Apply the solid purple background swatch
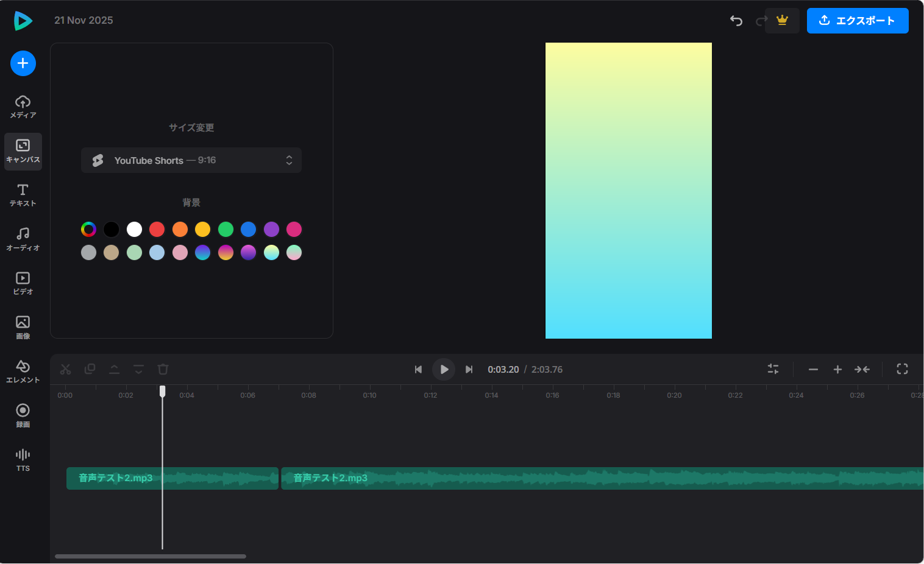This screenshot has height=564, width=924. click(x=271, y=229)
